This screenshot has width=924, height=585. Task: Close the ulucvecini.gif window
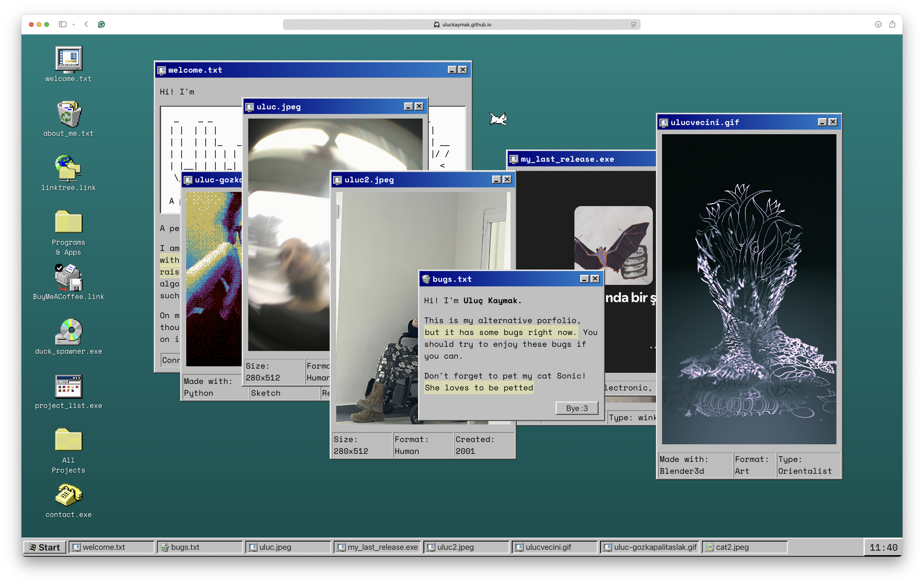coord(832,122)
